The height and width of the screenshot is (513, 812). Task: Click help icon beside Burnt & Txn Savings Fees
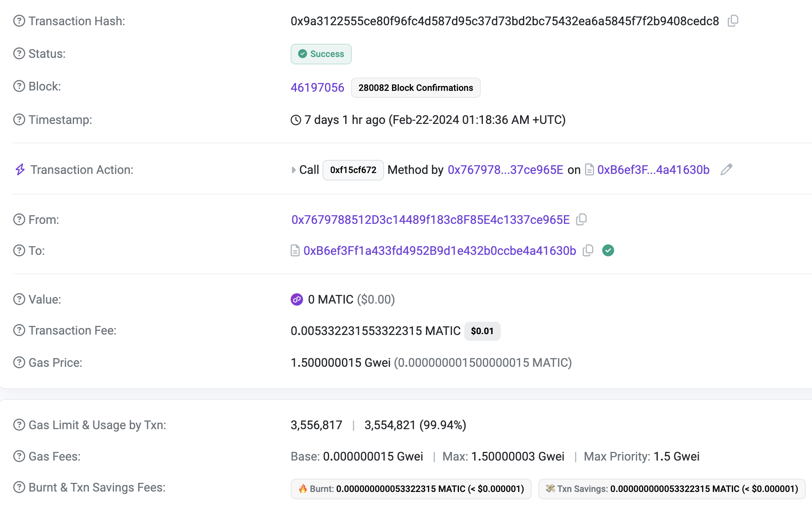19,487
